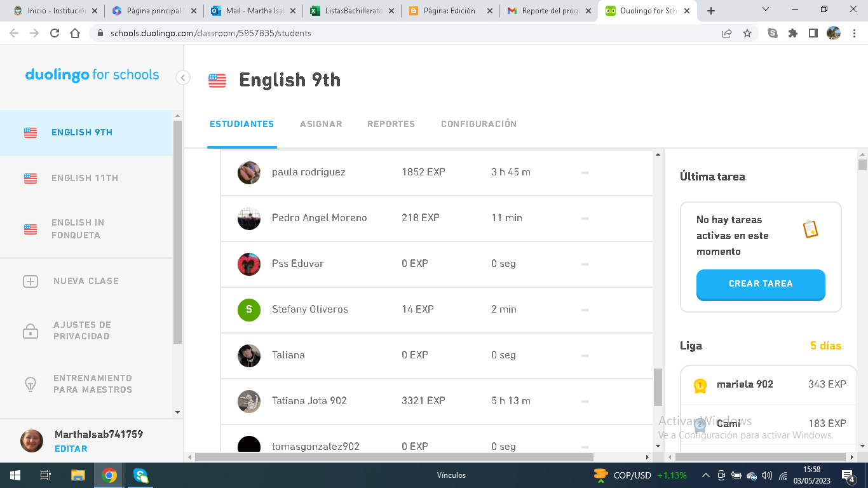Show hidden system tray icons

click(x=705, y=475)
